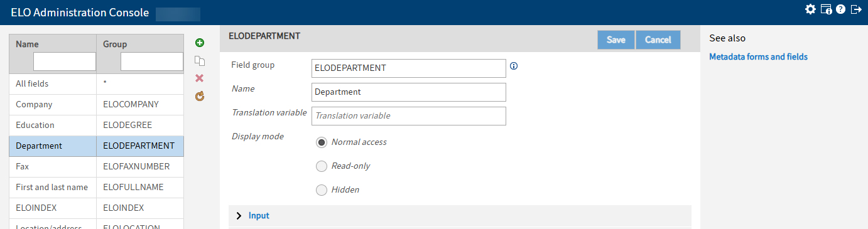Expand the Input section

click(460, 216)
